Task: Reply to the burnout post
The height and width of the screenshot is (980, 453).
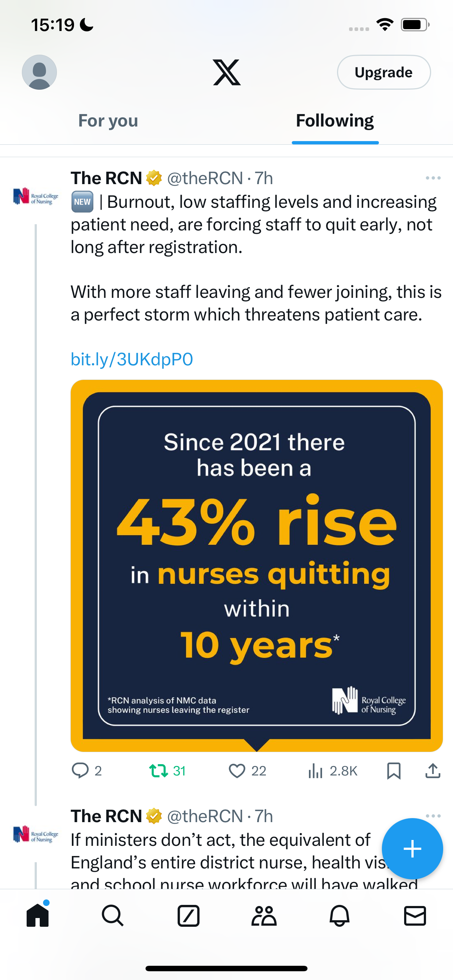Action: (x=87, y=771)
